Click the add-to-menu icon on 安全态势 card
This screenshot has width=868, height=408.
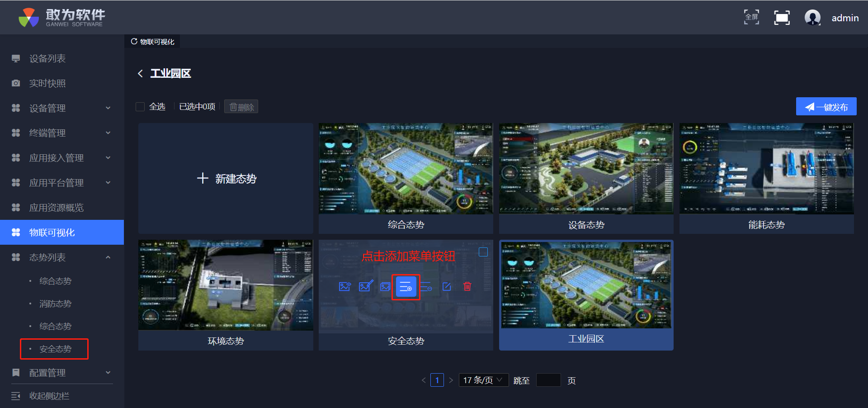[406, 287]
